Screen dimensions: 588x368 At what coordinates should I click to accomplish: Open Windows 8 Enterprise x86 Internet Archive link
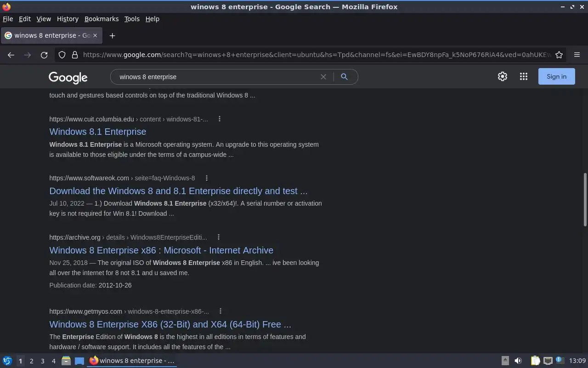[x=161, y=250]
